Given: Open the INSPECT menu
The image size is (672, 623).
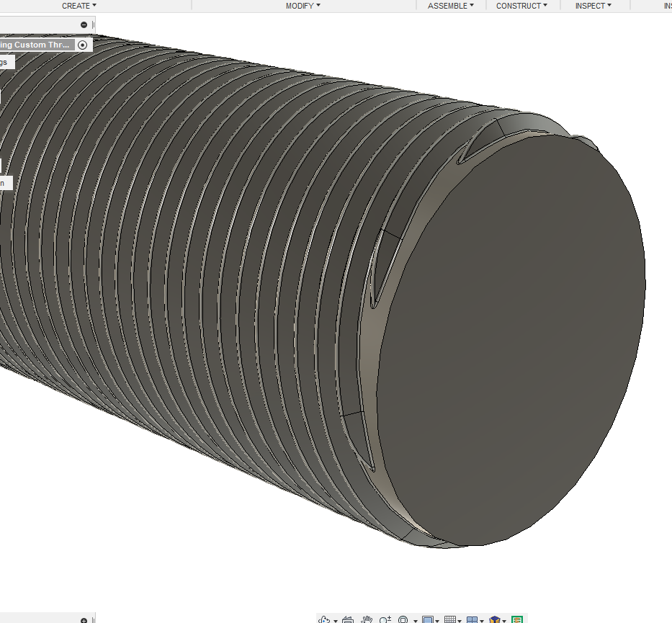Looking at the screenshot, I should (x=592, y=6).
